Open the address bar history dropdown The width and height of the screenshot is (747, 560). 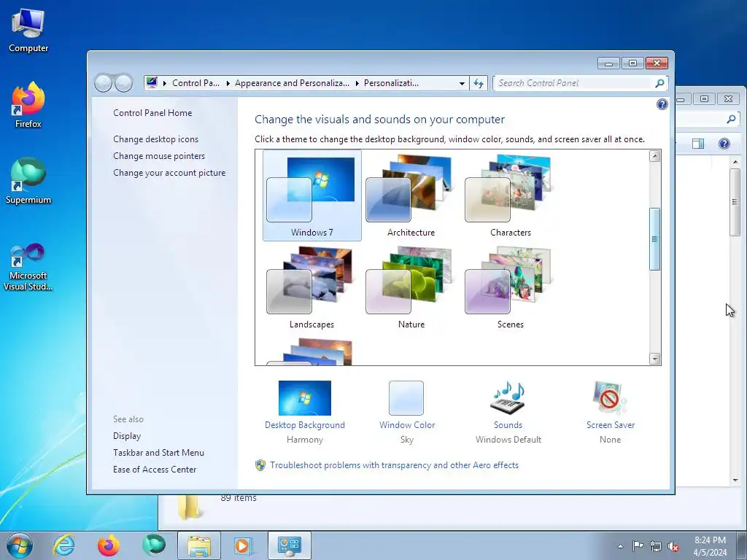tap(462, 83)
